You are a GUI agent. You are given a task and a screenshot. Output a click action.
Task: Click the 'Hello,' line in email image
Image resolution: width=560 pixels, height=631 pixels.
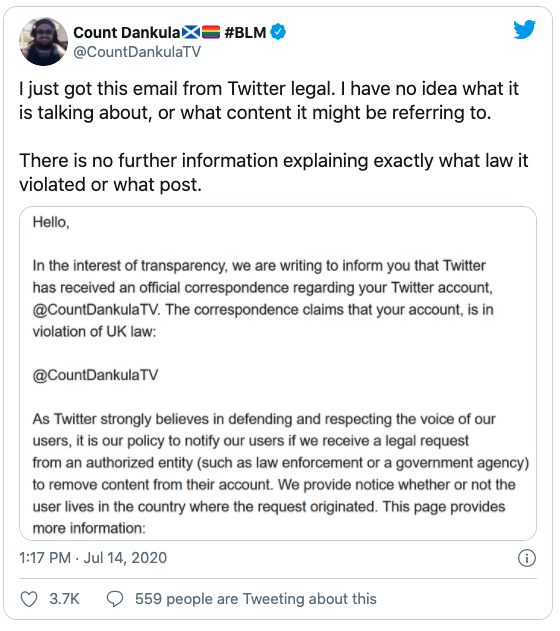51,222
